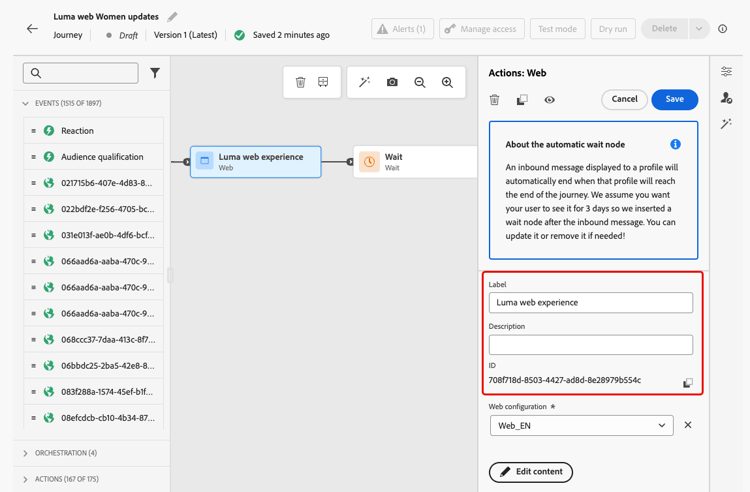Activate Test mode
The width and height of the screenshot is (750, 492).
557,29
